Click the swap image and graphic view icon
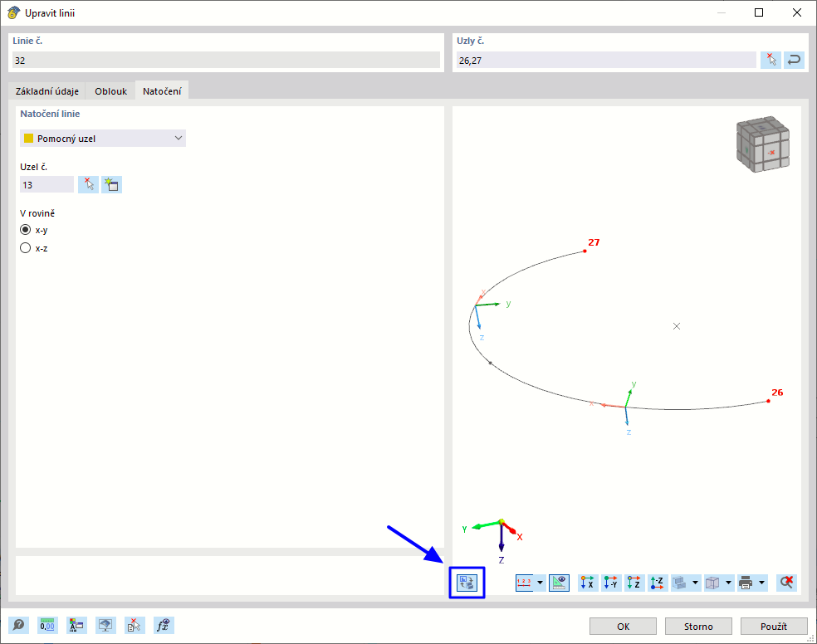This screenshot has width=817, height=644. pyautogui.click(x=467, y=583)
